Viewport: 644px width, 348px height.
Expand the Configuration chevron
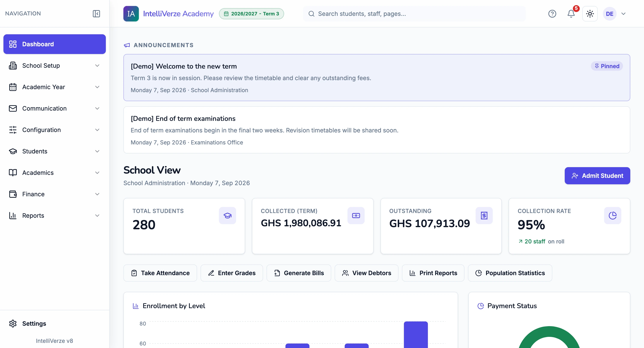pos(97,130)
